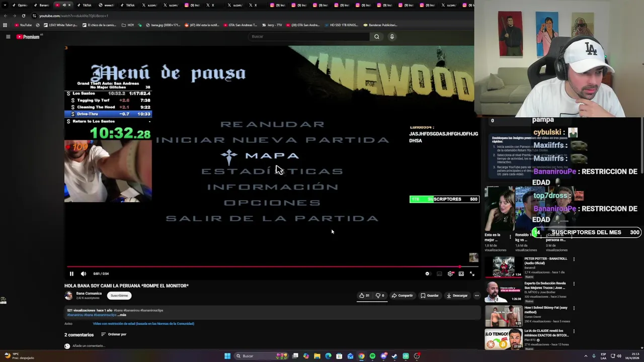
Task: Mute the active tab audio icon
Action: tap(64, 5)
